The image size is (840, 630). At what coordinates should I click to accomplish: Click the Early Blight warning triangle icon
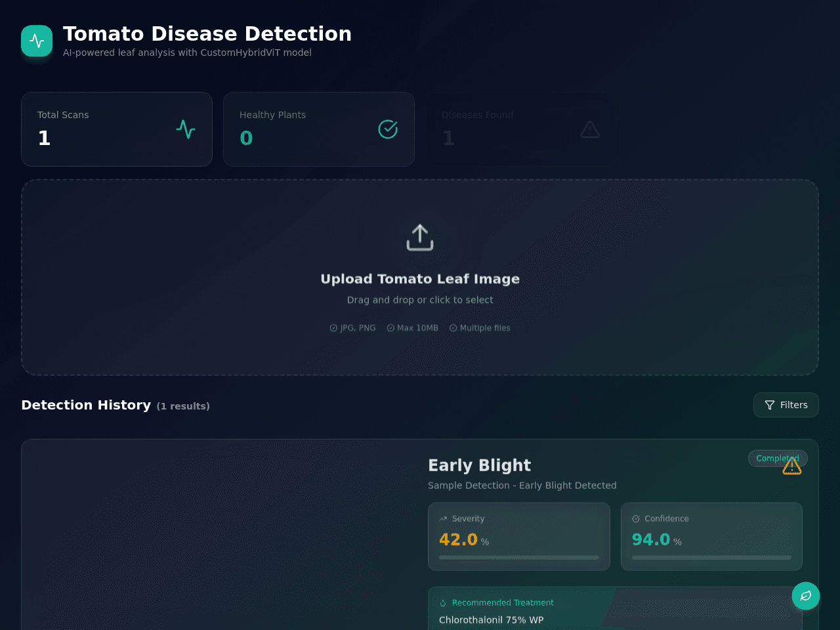[x=792, y=465]
